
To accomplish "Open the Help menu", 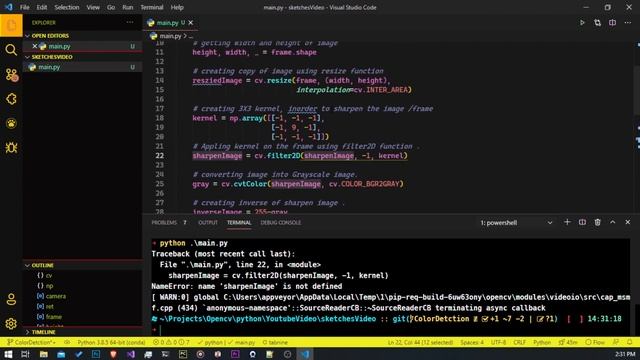I will click(177, 7).
